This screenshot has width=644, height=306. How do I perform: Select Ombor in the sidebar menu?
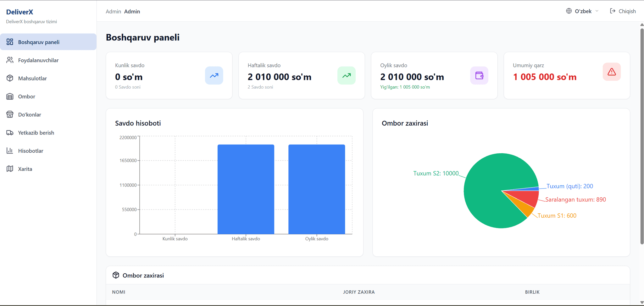click(26, 96)
